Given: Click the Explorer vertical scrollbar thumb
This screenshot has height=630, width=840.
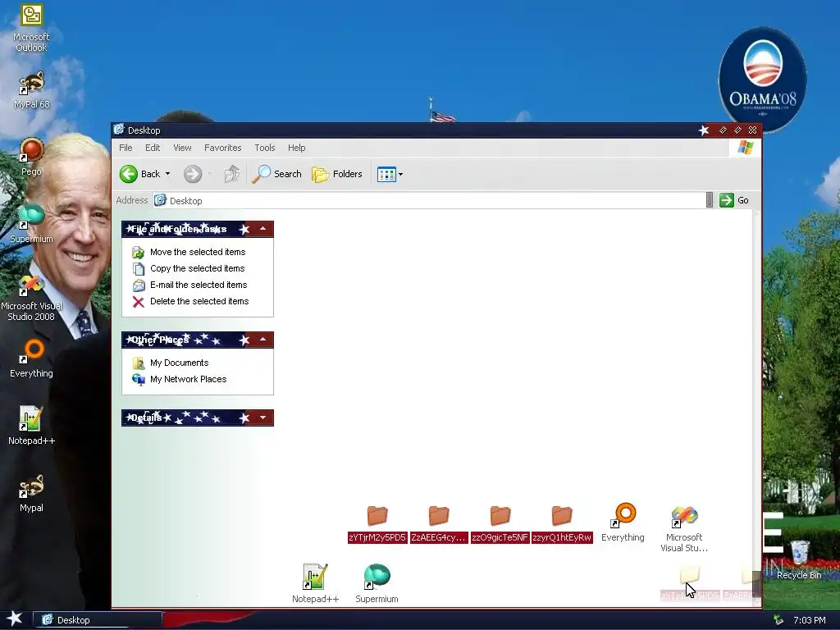Looking at the screenshot, I should pyautogui.click(x=756, y=583).
